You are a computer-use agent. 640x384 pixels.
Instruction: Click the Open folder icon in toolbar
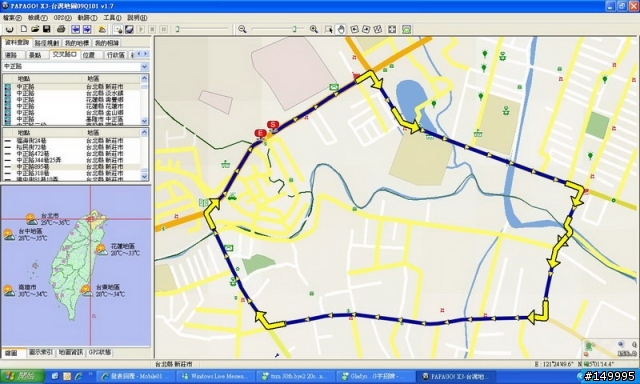[x=35, y=29]
